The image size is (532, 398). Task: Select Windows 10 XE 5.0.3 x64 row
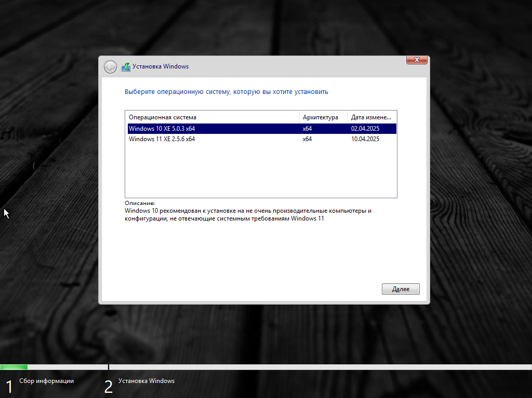click(262, 129)
